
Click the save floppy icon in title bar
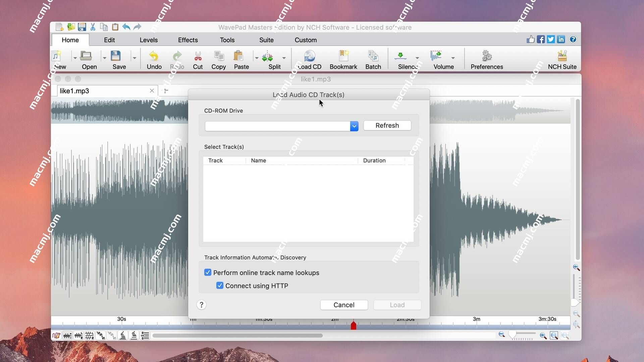click(x=82, y=27)
